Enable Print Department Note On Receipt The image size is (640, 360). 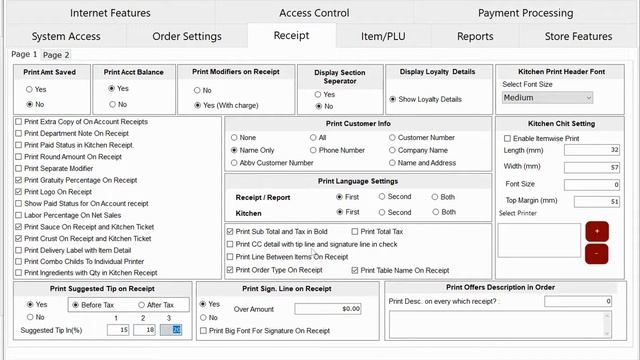point(18,133)
